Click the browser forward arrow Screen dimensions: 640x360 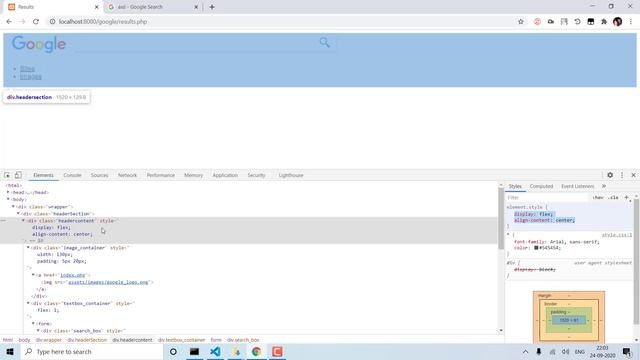pyautogui.click(x=22, y=22)
